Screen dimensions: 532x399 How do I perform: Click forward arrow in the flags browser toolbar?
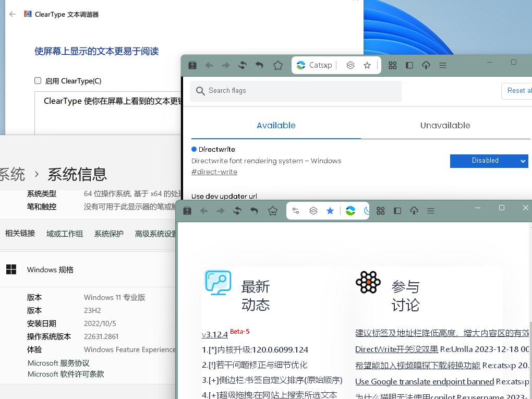pyautogui.click(x=226, y=65)
